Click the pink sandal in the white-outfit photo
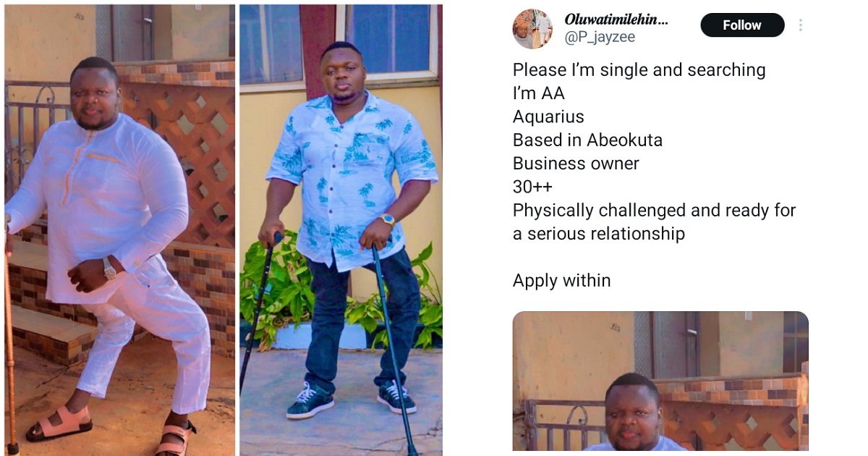 59,425
